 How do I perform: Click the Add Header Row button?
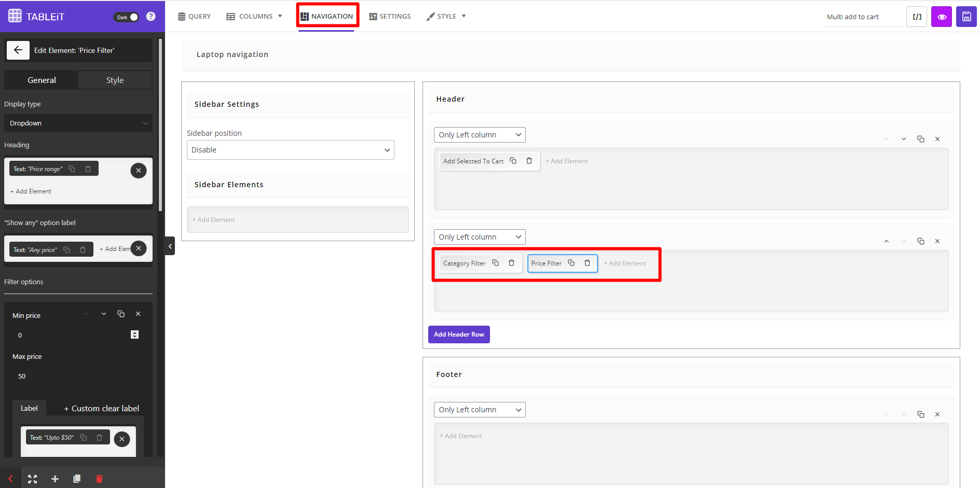[459, 334]
